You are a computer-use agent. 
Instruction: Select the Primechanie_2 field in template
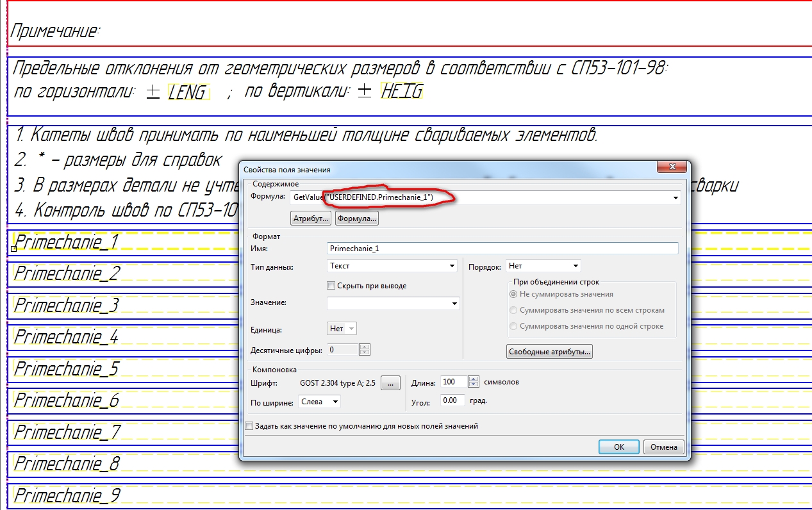click(67, 274)
